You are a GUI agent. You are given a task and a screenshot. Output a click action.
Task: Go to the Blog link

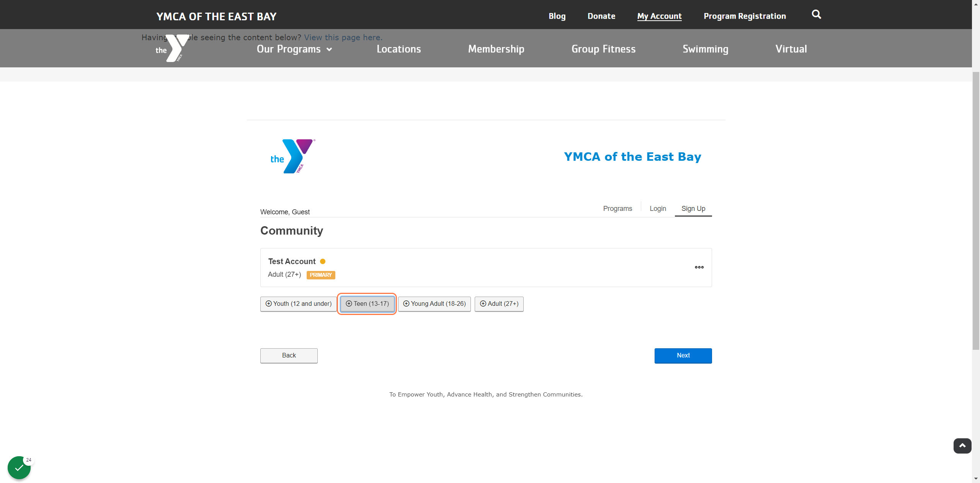[557, 16]
